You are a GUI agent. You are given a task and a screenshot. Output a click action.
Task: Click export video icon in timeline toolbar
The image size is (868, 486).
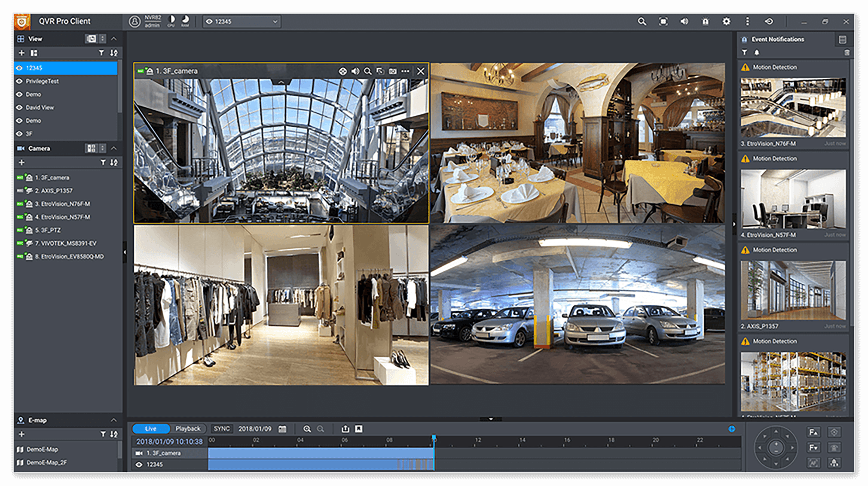pyautogui.click(x=345, y=429)
